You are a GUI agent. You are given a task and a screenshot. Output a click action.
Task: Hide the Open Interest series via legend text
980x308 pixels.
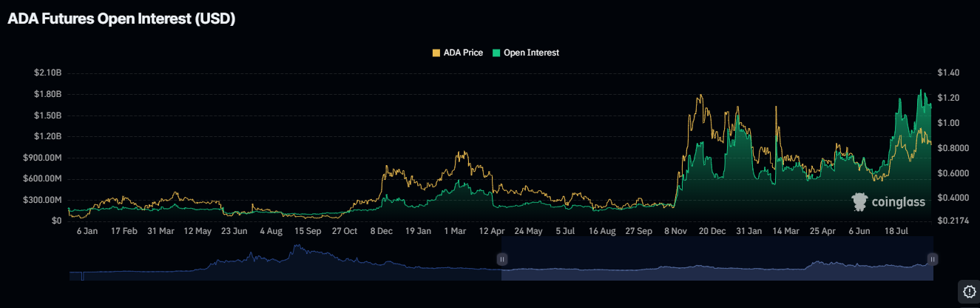pyautogui.click(x=531, y=53)
